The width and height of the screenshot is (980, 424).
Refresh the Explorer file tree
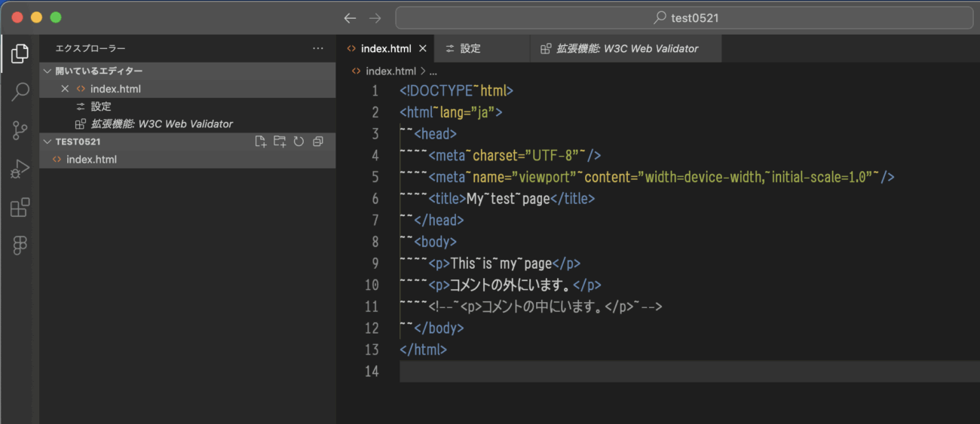(x=299, y=142)
